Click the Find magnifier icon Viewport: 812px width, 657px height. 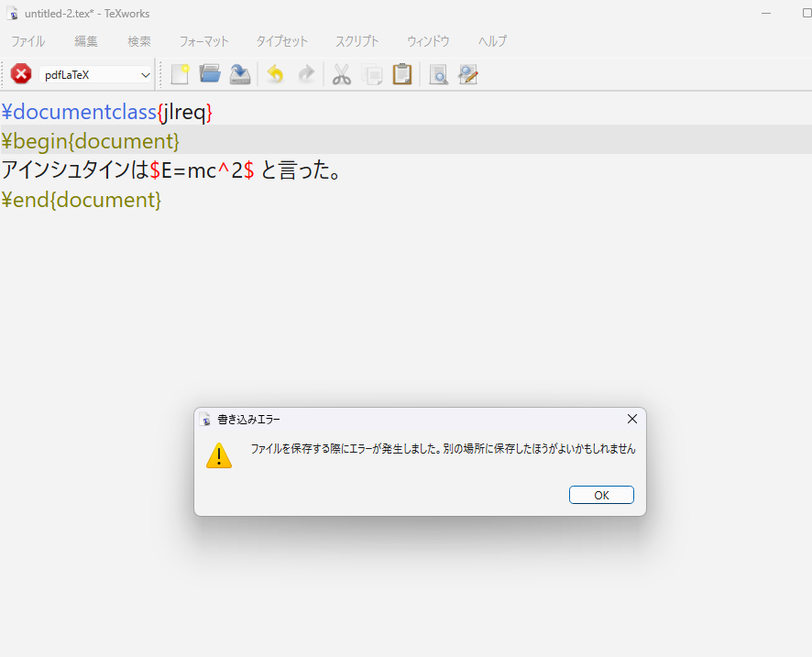click(438, 74)
